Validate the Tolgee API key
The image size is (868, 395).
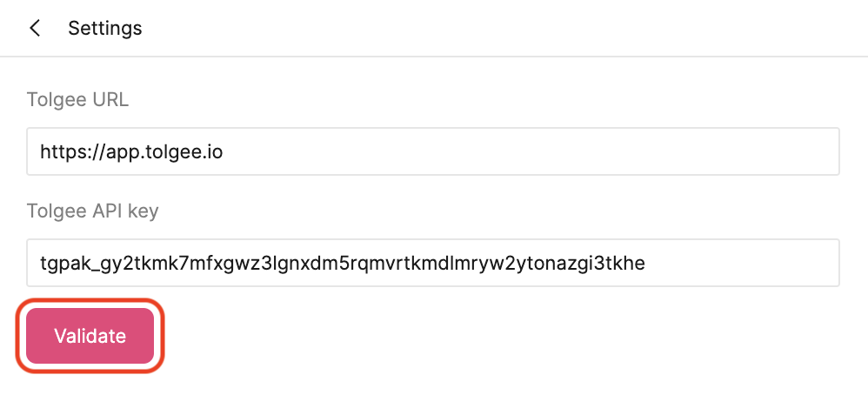coord(90,336)
